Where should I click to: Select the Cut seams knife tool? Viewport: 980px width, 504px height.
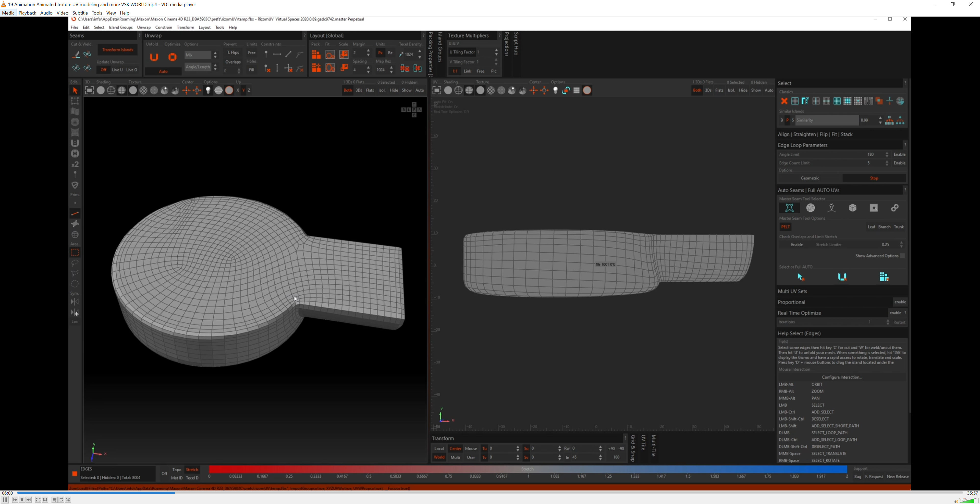pos(76,54)
